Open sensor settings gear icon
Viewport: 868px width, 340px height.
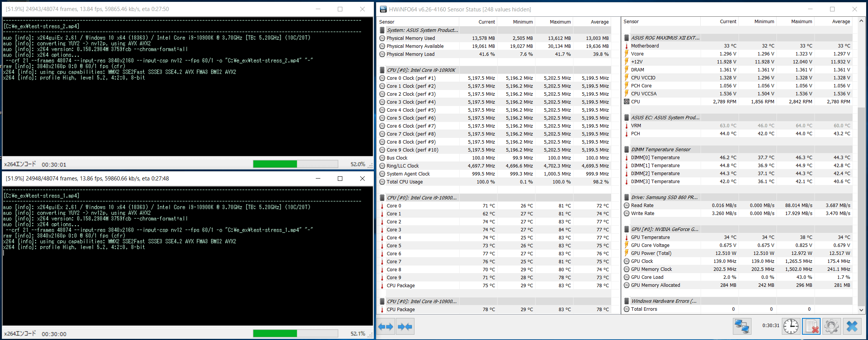[831, 326]
